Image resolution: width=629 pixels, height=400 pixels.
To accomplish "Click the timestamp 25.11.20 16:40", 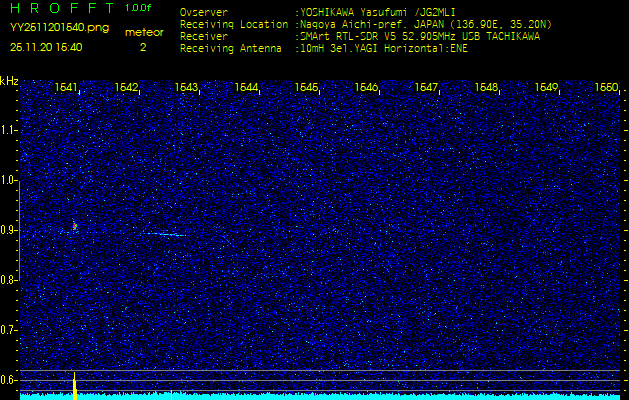I will 46,47.
